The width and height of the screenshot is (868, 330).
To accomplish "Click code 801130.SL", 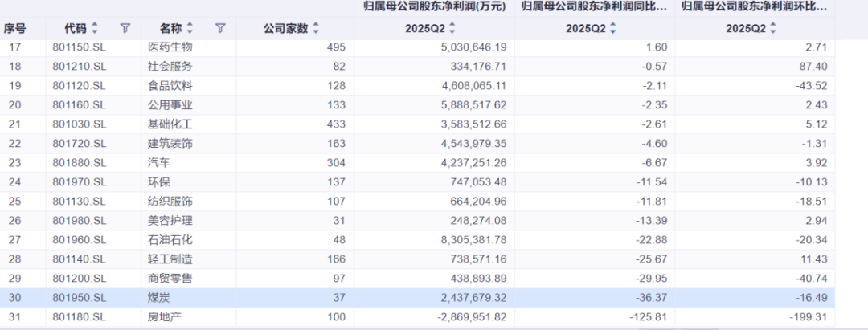I will [79, 202].
